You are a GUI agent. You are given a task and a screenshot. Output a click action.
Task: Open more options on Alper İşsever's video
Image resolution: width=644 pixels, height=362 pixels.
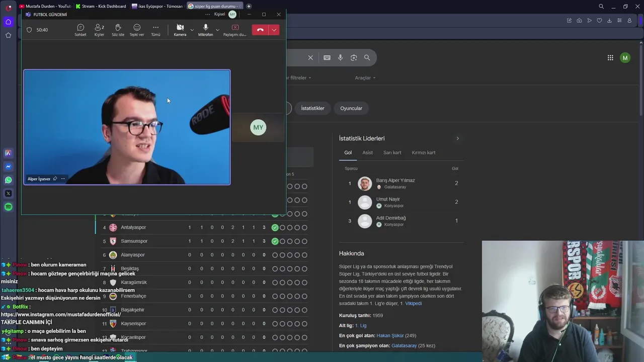63,178
